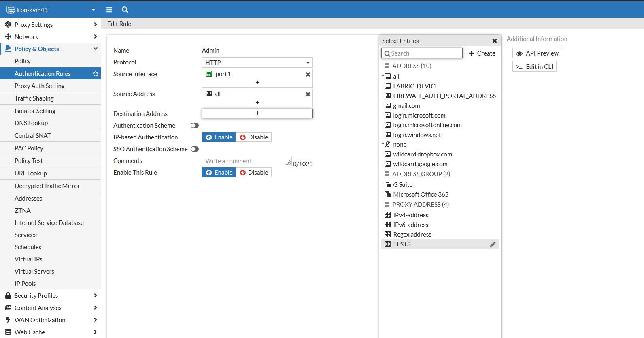Click the Comments text area
The width and height of the screenshot is (644, 338).
click(247, 161)
